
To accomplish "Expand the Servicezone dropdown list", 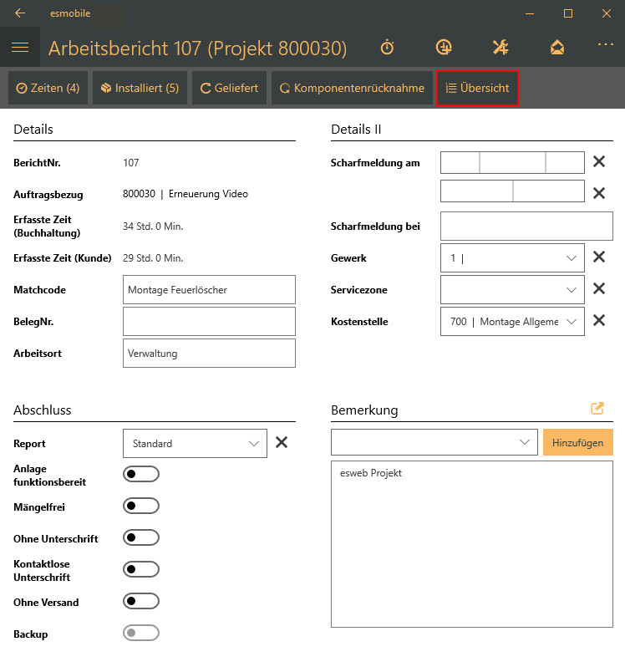I will click(512, 289).
